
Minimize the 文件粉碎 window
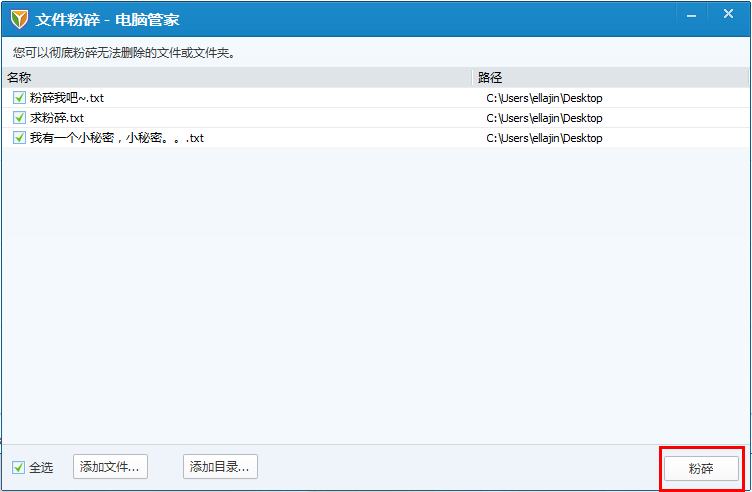[692, 15]
